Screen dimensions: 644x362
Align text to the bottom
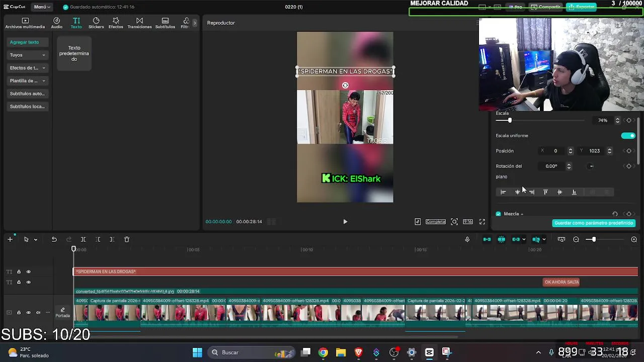574,192
